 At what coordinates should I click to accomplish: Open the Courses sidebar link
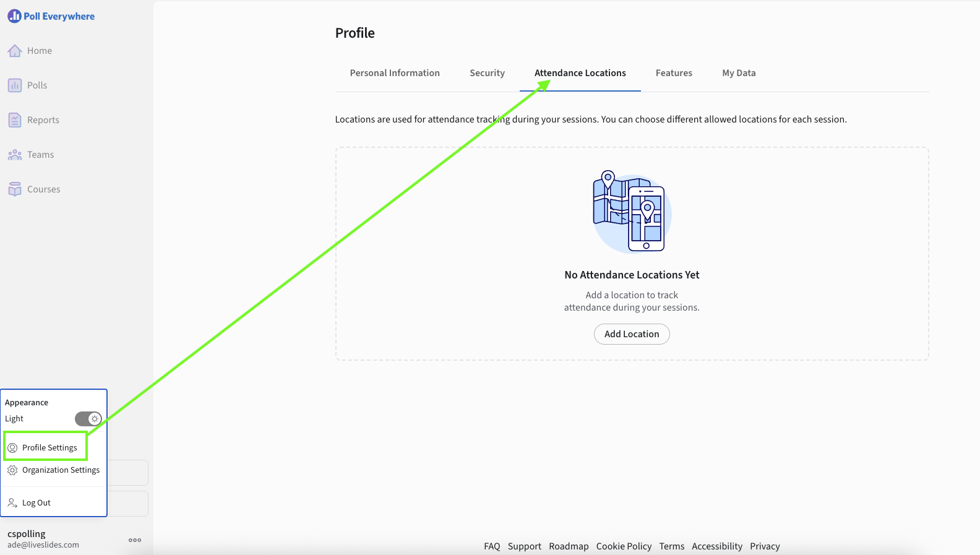tap(43, 189)
